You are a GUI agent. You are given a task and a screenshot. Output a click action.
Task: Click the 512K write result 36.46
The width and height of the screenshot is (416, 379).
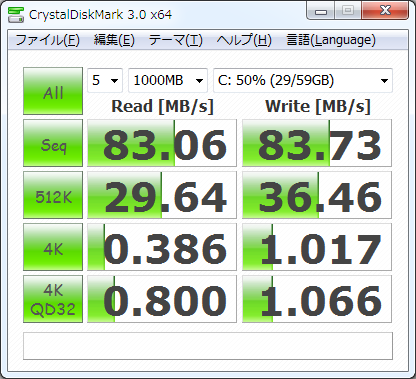(x=317, y=195)
